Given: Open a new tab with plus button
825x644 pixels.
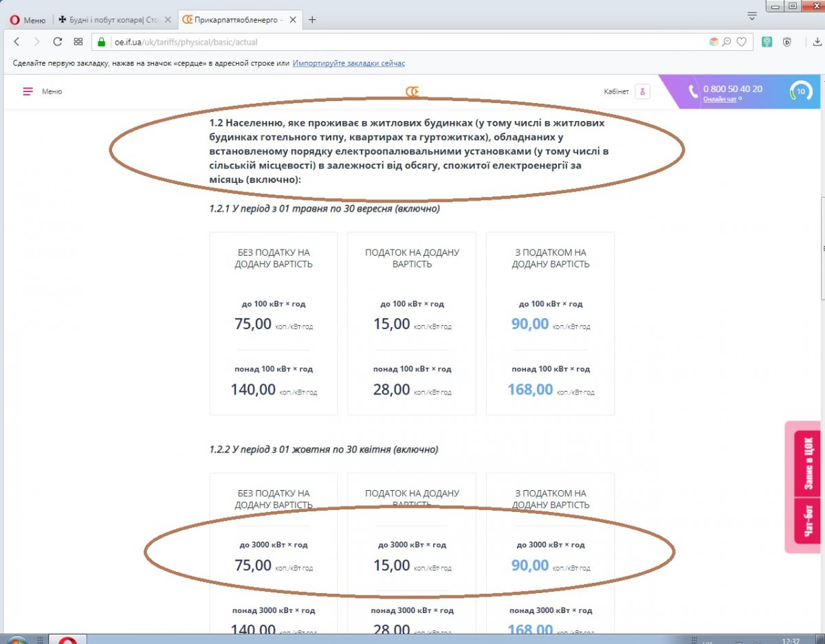Looking at the screenshot, I should click(x=312, y=20).
